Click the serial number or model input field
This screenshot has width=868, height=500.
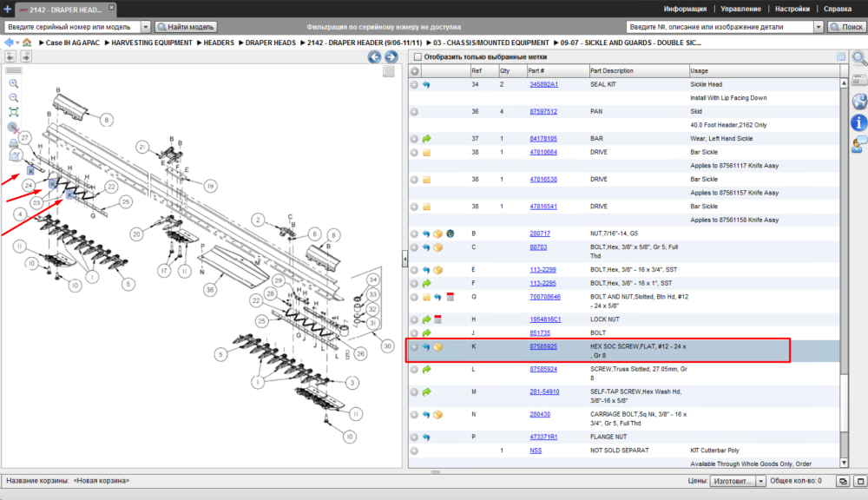coord(73,27)
